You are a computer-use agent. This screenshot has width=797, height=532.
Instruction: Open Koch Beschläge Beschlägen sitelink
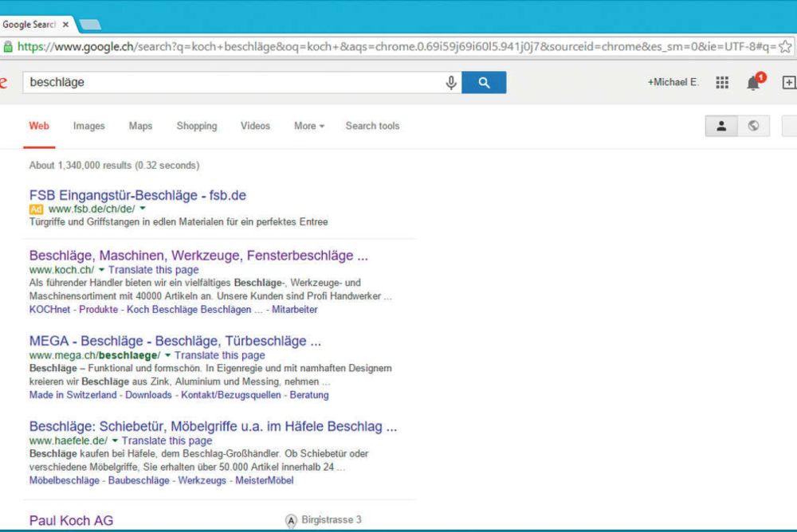pos(189,310)
